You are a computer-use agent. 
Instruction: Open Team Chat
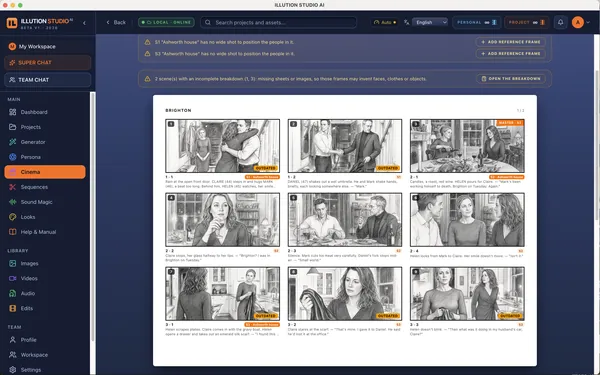tap(47, 80)
